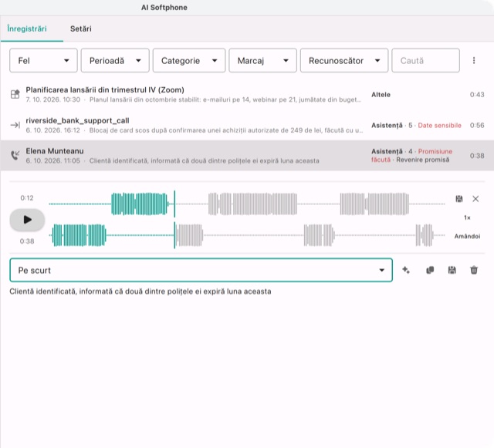Screen dimensions: 494x448
Task: Expand the Perioadă filter dropdown
Action: click(x=115, y=60)
